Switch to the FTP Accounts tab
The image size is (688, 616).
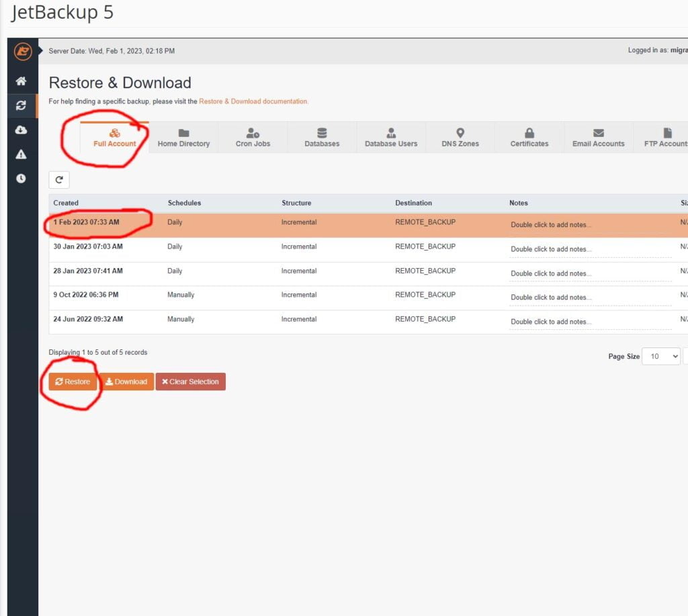pos(661,137)
